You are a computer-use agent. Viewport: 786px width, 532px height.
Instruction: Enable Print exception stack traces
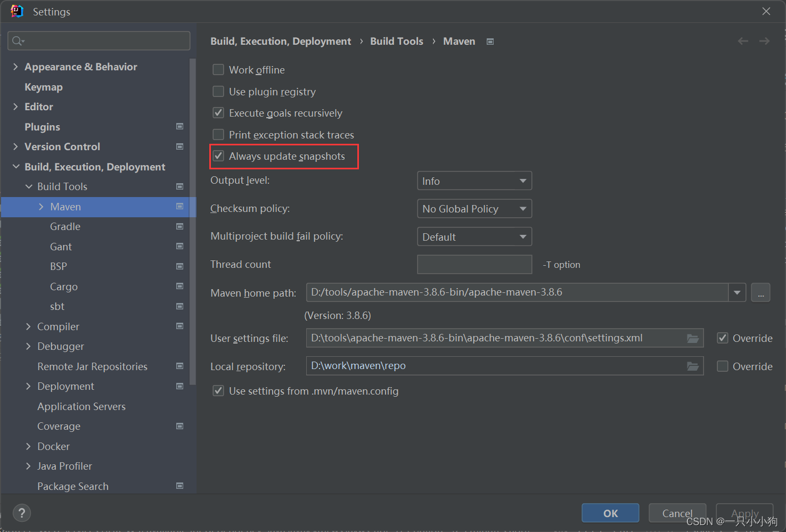tap(218, 134)
